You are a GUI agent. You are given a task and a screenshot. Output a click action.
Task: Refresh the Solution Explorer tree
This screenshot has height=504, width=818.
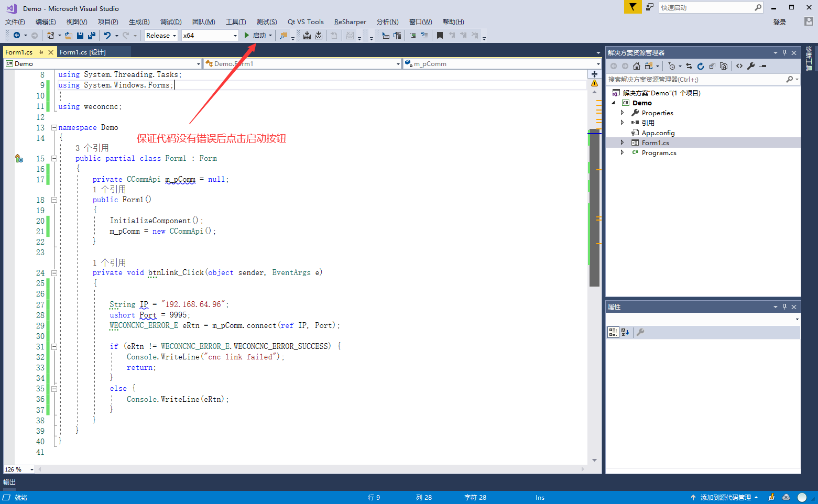[701, 66]
